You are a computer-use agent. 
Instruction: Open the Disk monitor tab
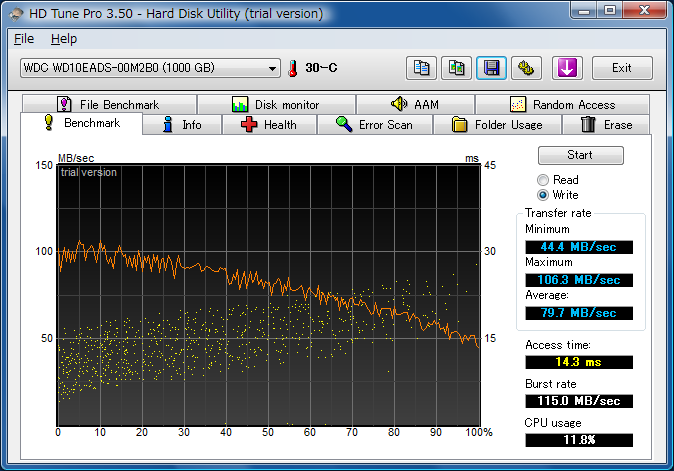[275, 104]
